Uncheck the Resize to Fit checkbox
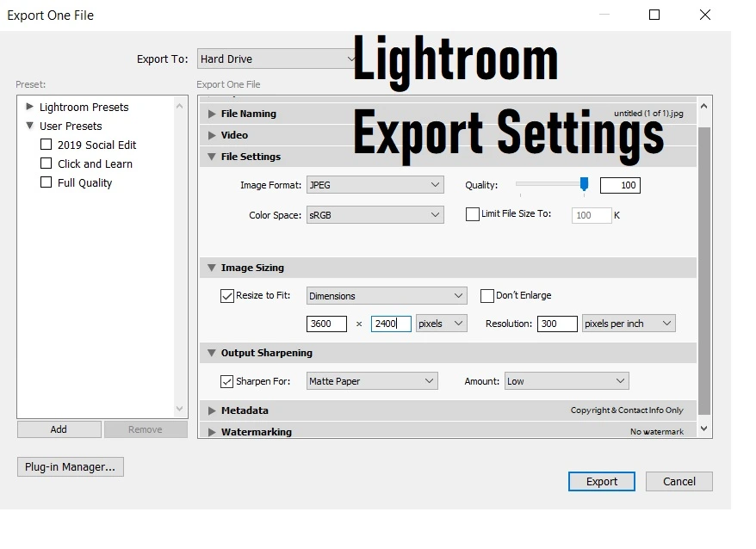The width and height of the screenshot is (756, 549). click(x=227, y=295)
